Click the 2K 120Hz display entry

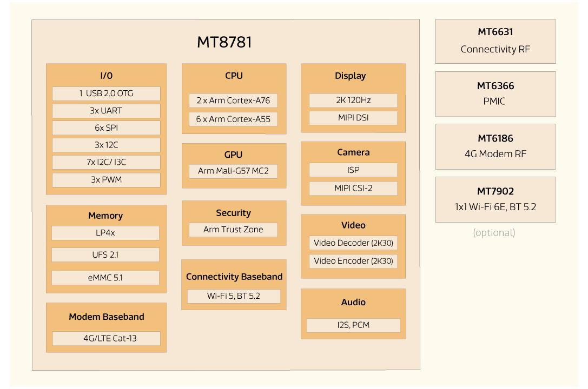(x=353, y=100)
